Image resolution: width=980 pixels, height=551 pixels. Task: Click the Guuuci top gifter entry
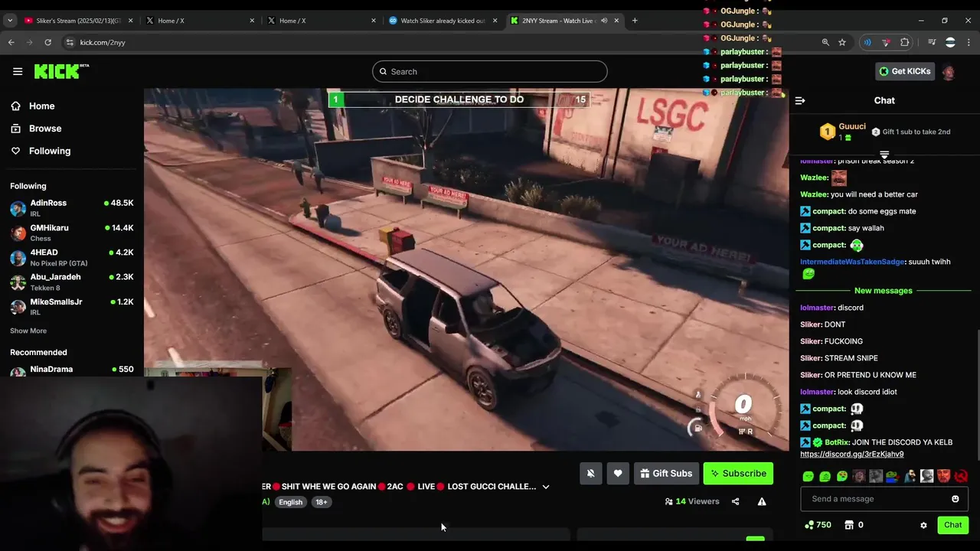click(x=843, y=132)
